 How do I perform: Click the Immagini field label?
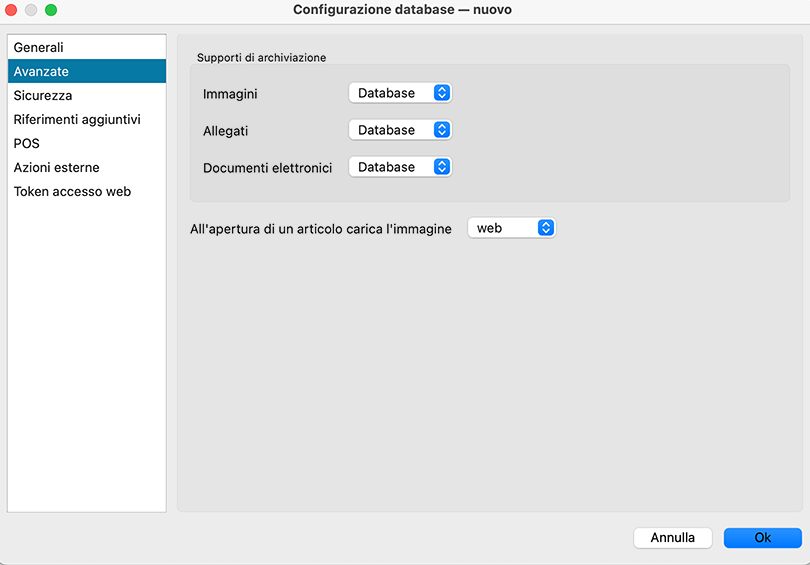click(230, 94)
